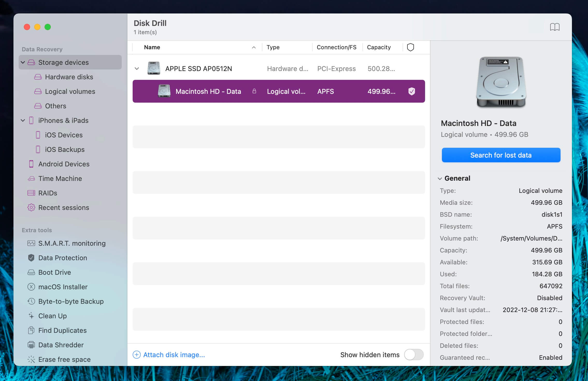588x381 pixels.
Task: Click the plus icon for Attach disk image
Action: [137, 355]
